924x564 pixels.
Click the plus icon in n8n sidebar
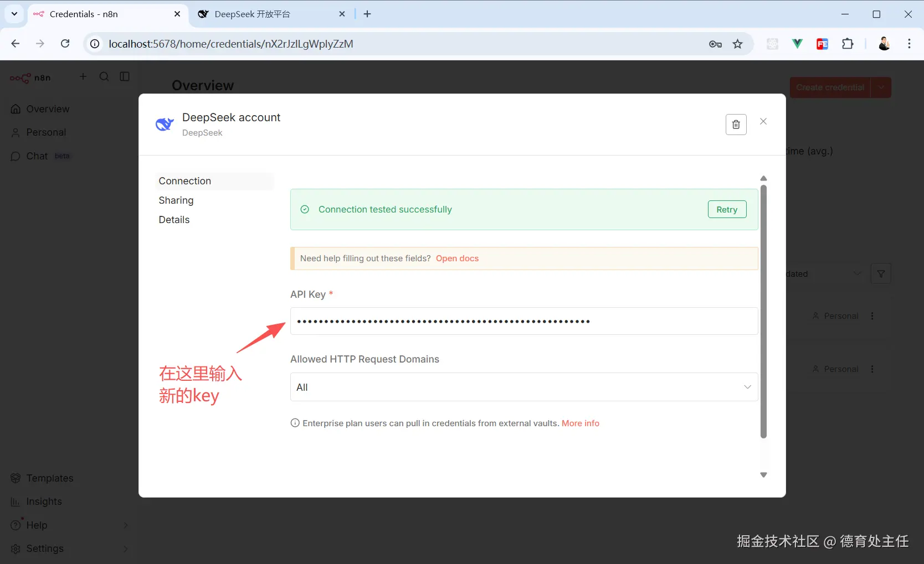[x=83, y=76]
